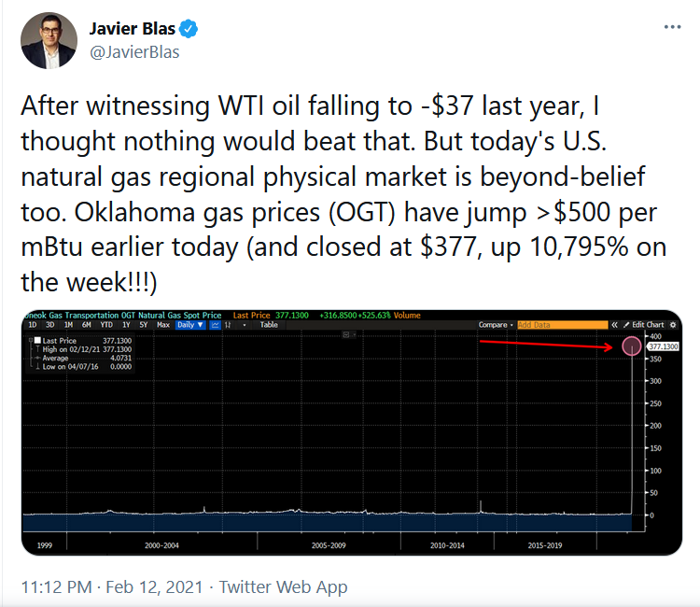Viewport: 700px width, 607px height.
Task: Click the tweet timestamp 11:12 PM link
Action: click(59, 587)
